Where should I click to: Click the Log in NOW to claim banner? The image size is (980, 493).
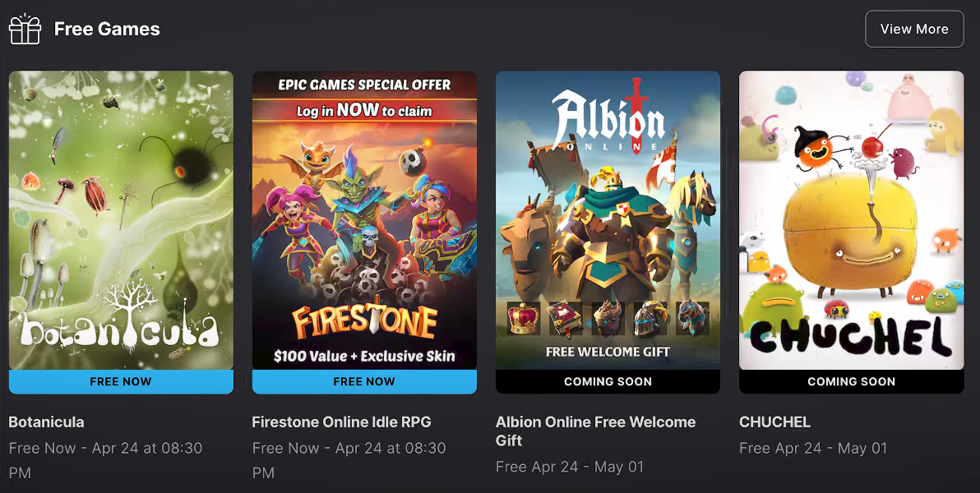click(364, 111)
